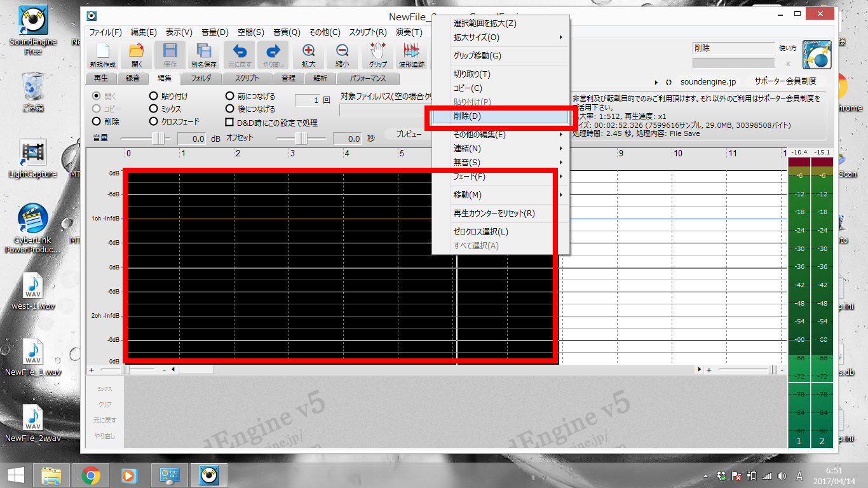This screenshot has width=868, height=488.
Task: Click the サポーター会員制度 button
Action: coord(785,81)
